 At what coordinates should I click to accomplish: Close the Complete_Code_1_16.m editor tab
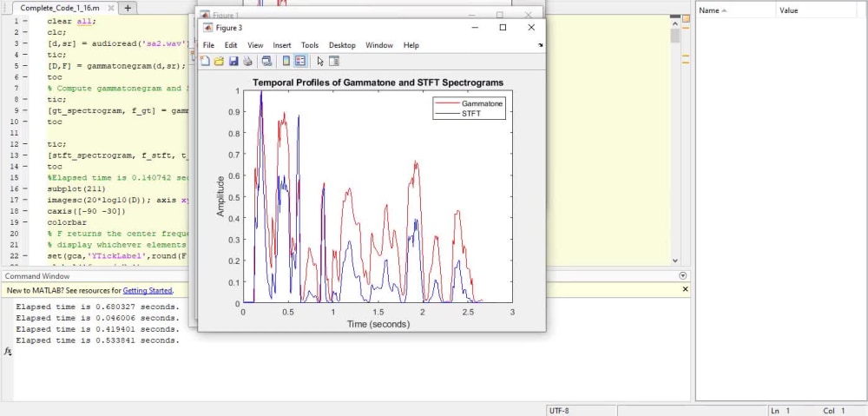pos(112,8)
